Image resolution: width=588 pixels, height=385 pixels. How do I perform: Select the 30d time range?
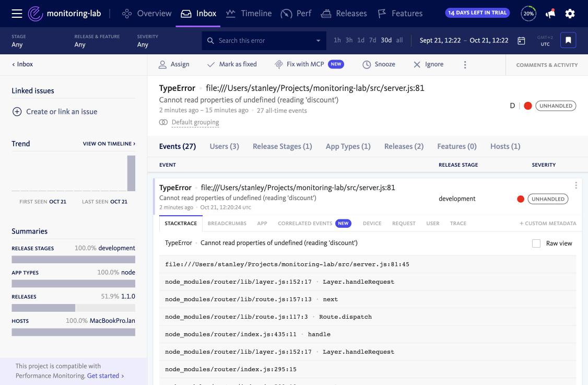coord(386,40)
